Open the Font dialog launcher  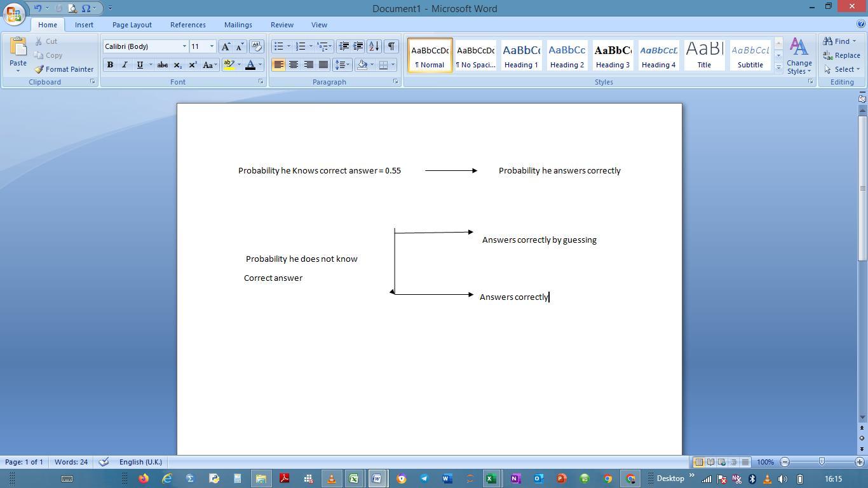click(261, 82)
